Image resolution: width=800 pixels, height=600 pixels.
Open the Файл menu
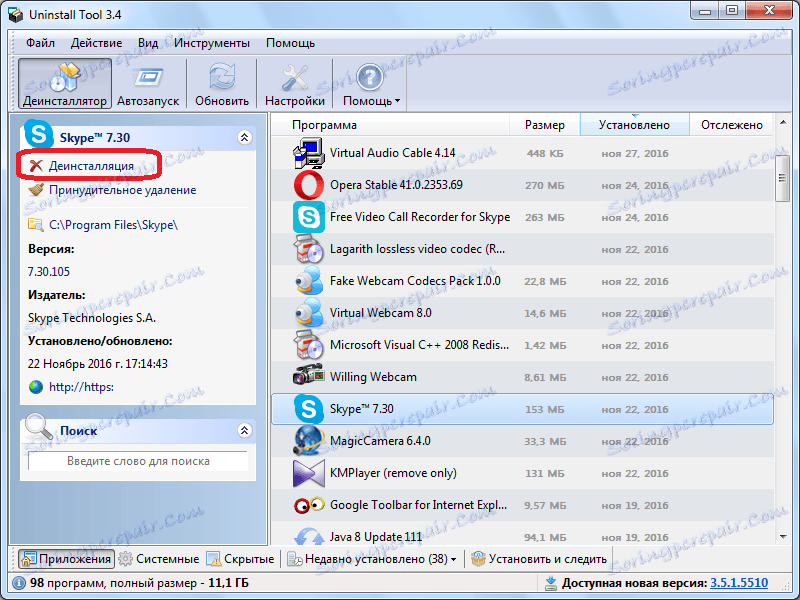(40, 43)
